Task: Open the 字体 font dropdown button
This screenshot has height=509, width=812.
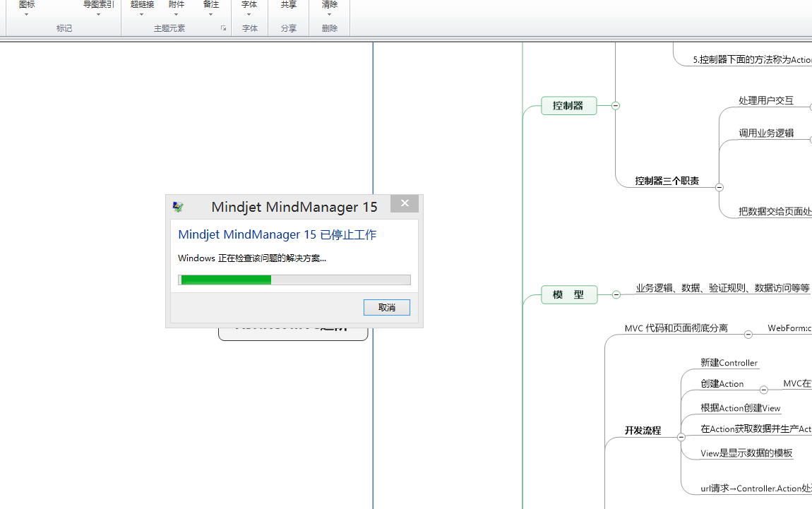Action: coord(249,7)
